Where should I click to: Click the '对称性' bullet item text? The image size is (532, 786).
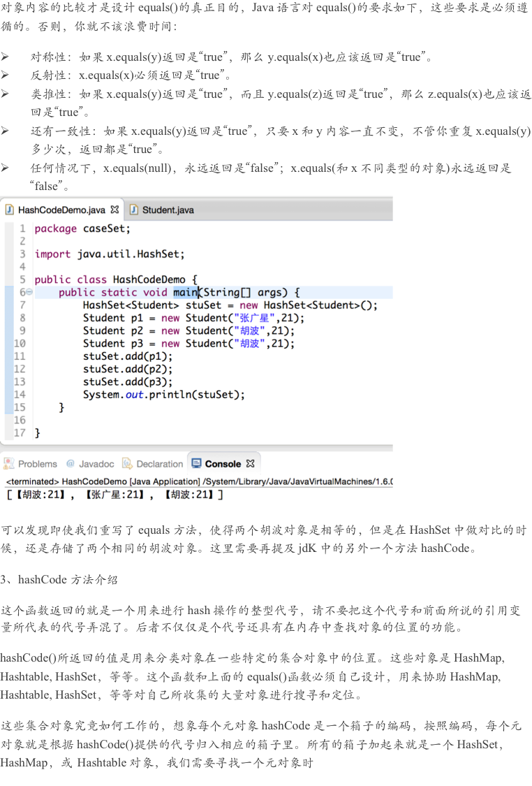click(231, 57)
